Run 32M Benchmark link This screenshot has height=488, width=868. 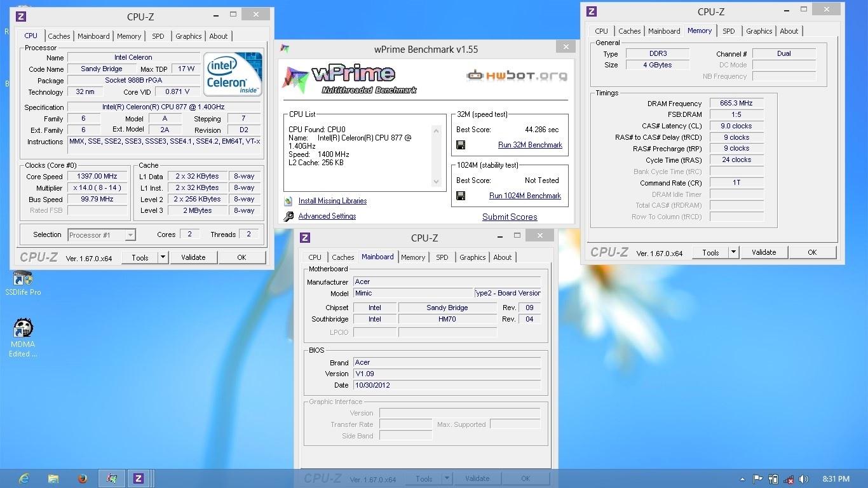tap(530, 145)
